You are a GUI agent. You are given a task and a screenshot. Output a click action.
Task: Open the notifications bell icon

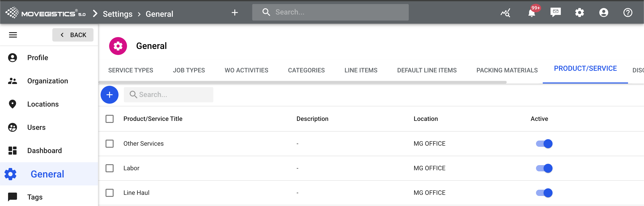[x=532, y=13]
